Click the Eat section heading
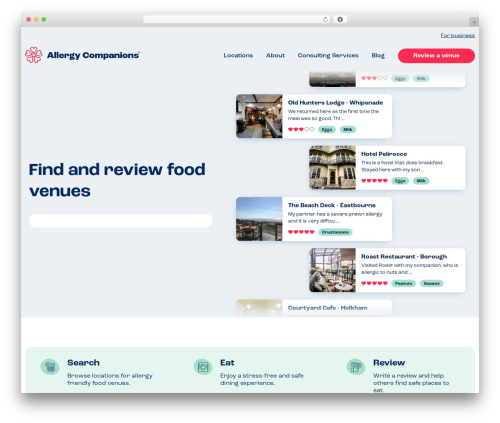The height and width of the screenshot is (423, 500). click(227, 363)
